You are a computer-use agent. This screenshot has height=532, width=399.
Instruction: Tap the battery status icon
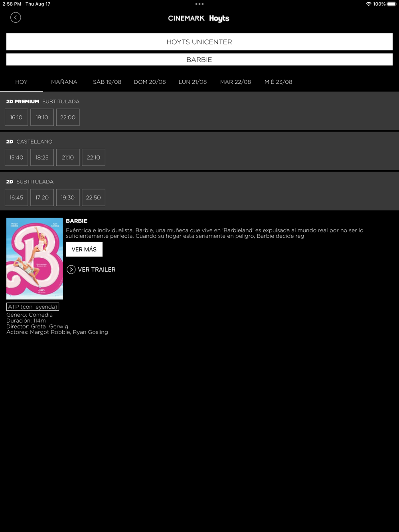tap(392, 4)
